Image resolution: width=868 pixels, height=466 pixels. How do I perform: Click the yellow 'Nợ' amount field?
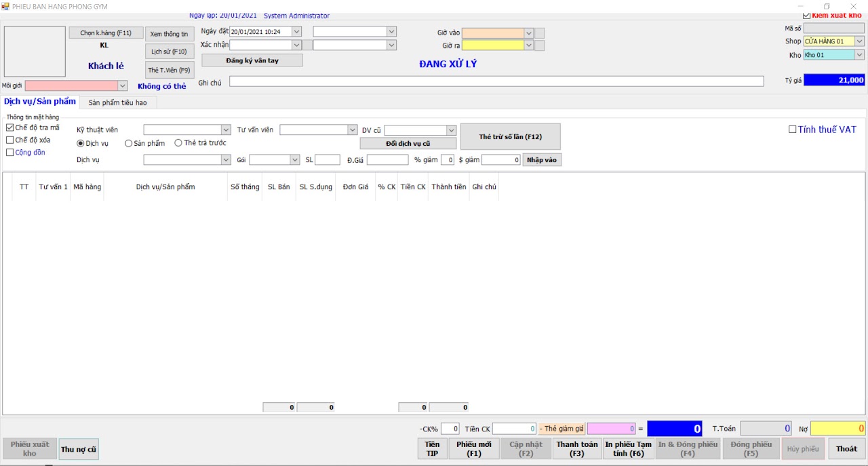(838, 429)
